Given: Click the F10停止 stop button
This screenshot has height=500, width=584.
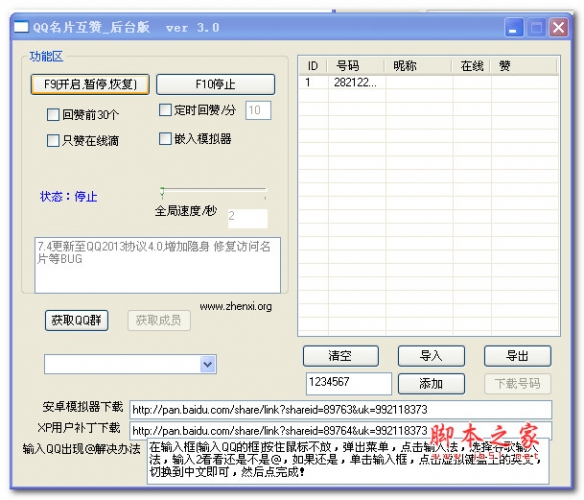Looking at the screenshot, I should click(x=215, y=84).
